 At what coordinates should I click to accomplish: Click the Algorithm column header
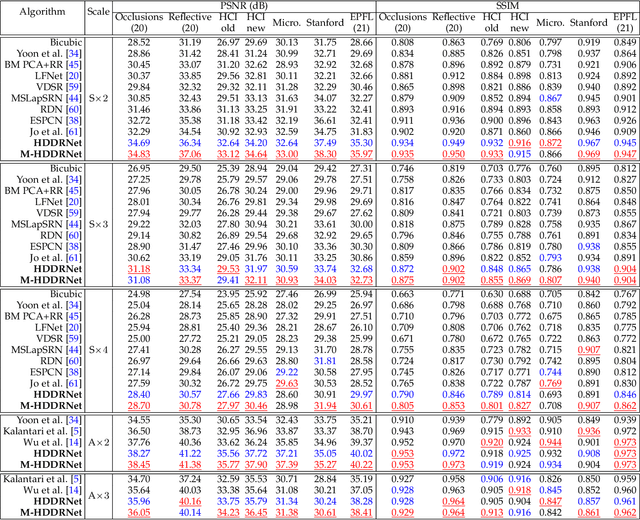(37, 17)
